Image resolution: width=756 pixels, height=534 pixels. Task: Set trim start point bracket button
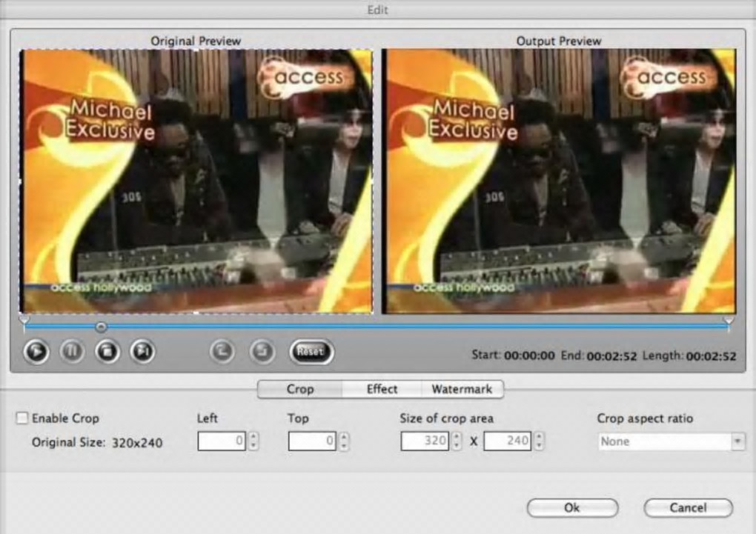tap(222, 351)
